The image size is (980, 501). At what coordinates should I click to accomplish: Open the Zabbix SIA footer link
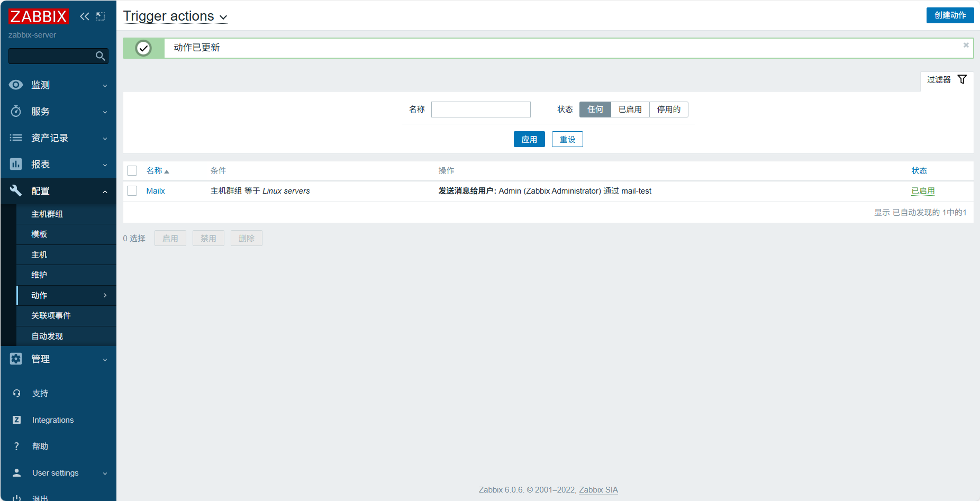tap(598, 490)
